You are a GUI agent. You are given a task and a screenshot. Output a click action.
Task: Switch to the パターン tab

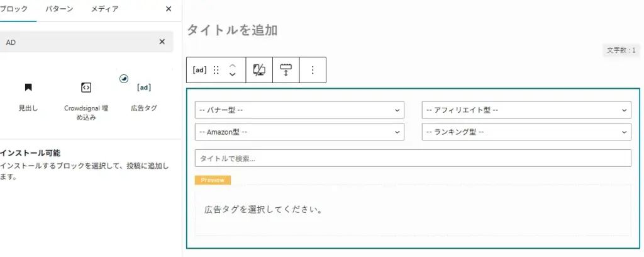[59, 9]
